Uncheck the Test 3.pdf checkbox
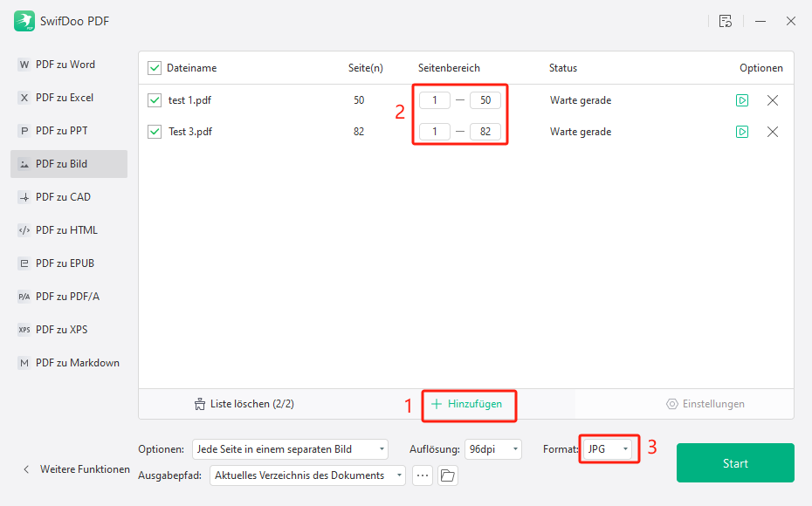The height and width of the screenshot is (506, 812). [x=155, y=132]
